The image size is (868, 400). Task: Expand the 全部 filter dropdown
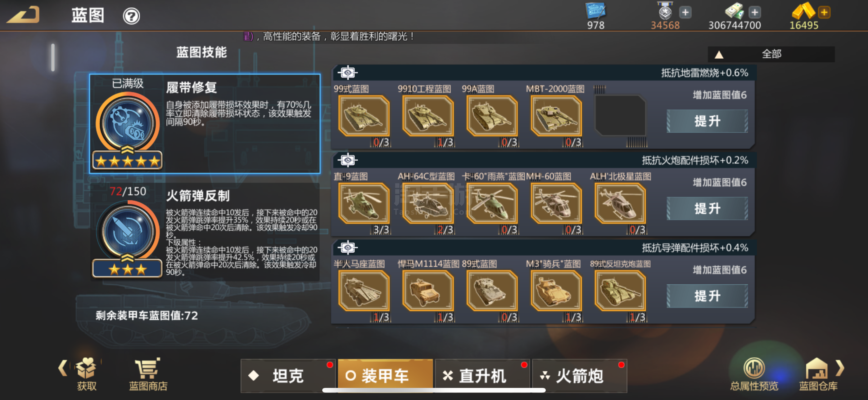coord(771,54)
